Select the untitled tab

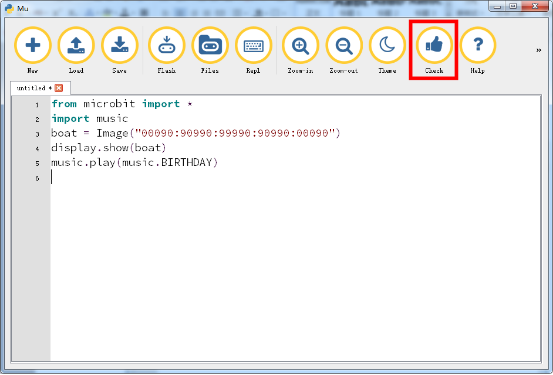pyautogui.click(x=40, y=88)
